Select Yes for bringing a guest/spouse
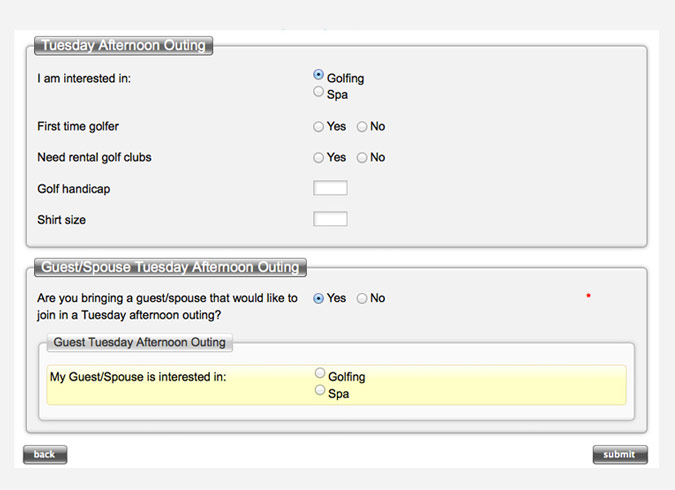Viewport: 675px width, 490px height. (x=319, y=298)
